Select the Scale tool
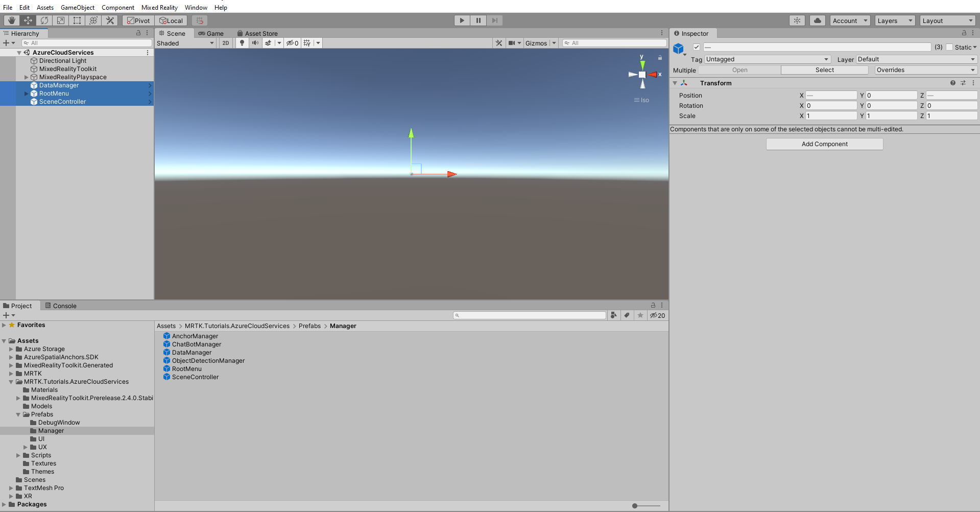 click(x=60, y=20)
